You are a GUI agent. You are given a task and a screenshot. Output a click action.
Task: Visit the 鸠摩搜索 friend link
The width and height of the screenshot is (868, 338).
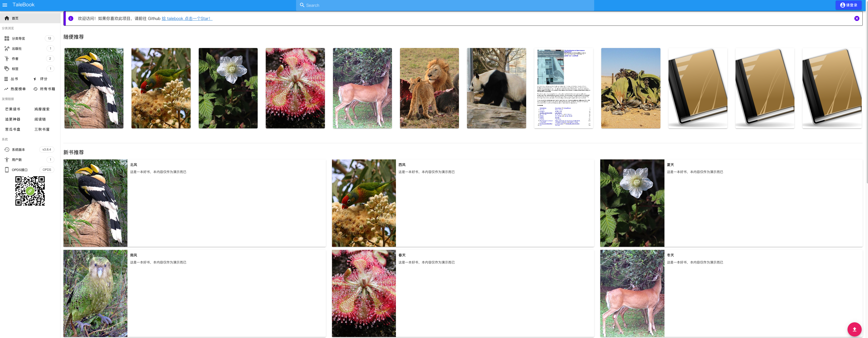42,109
